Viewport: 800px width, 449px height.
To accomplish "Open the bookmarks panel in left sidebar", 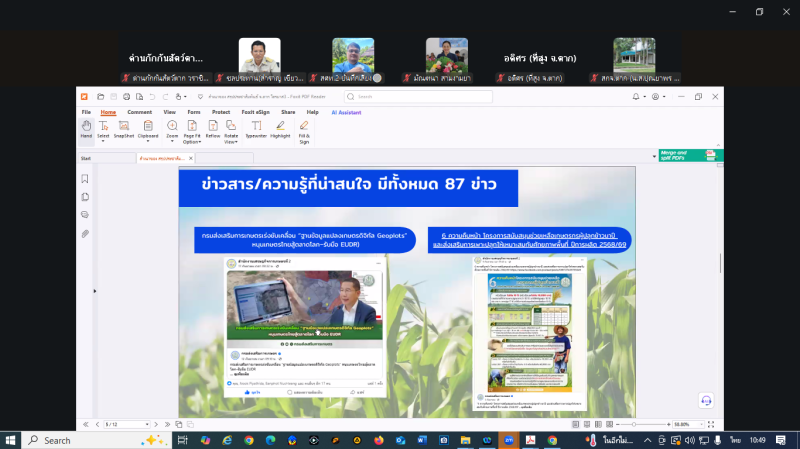I will (85, 179).
